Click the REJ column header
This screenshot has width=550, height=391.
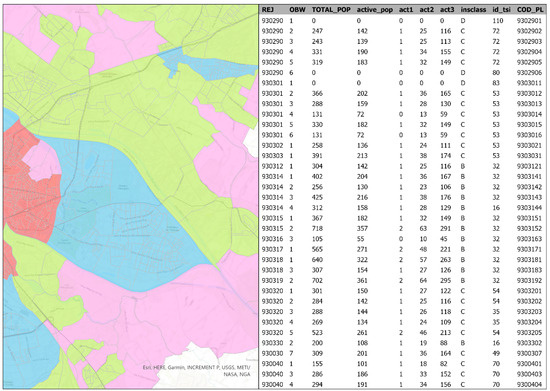point(268,10)
